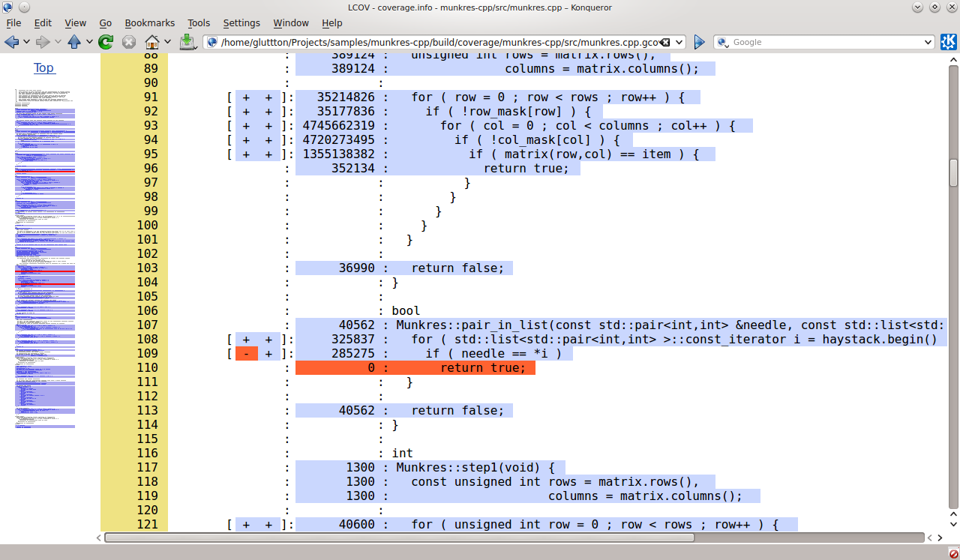Click the horizontal scrollbar handle

pos(399,538)
